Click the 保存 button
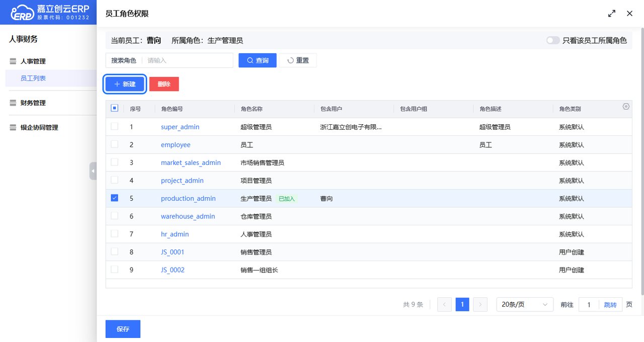This screenshot has width=644, height=342. 123,329
